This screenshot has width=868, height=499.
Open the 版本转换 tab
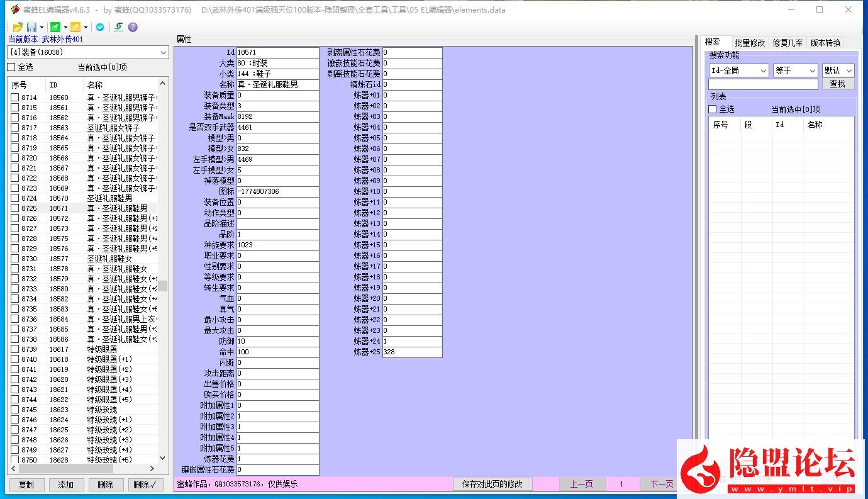click(x=825, y=43)
